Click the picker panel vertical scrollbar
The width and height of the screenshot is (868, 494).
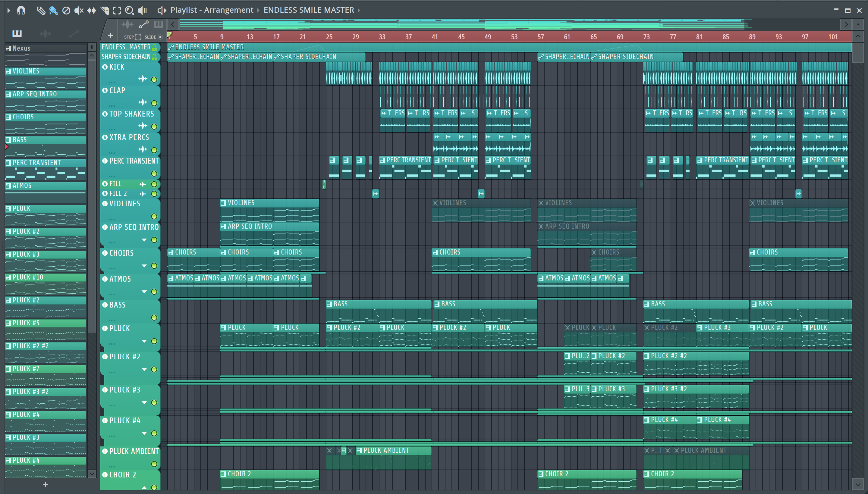tap(92, 197)
